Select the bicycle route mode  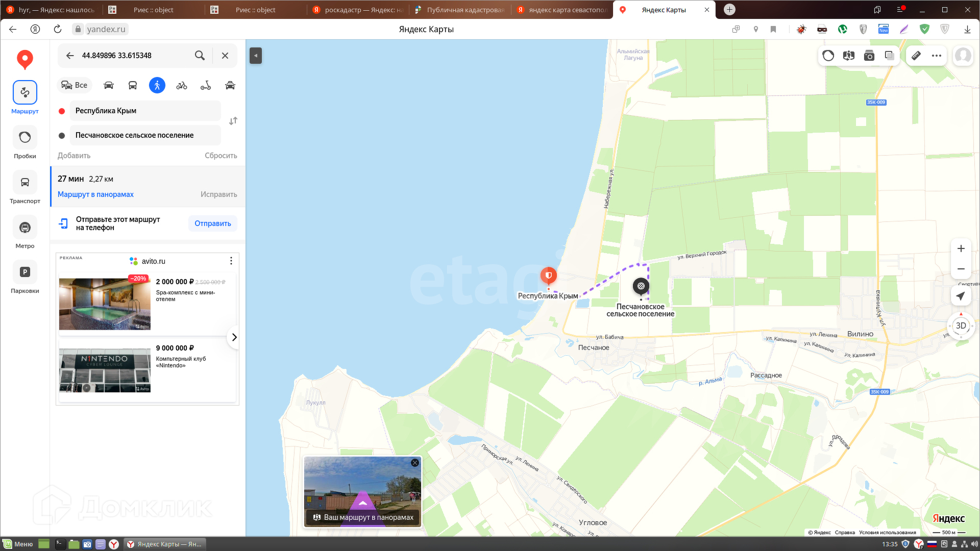coord(182,85)
